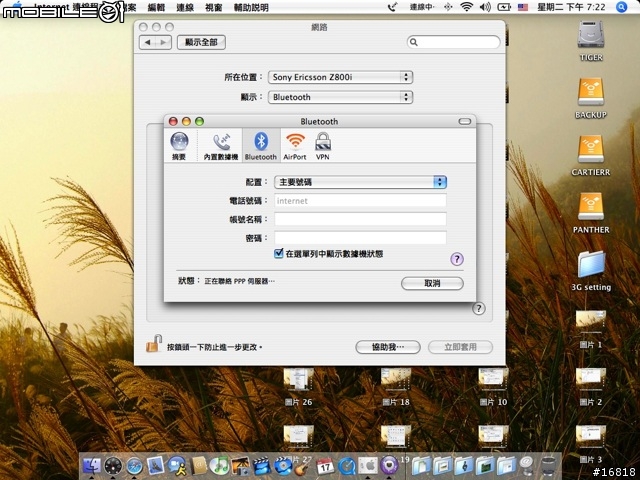This screenshot has width=640, height=480.
Task: Open Finder from the Dock
Action: click(92, 466)
